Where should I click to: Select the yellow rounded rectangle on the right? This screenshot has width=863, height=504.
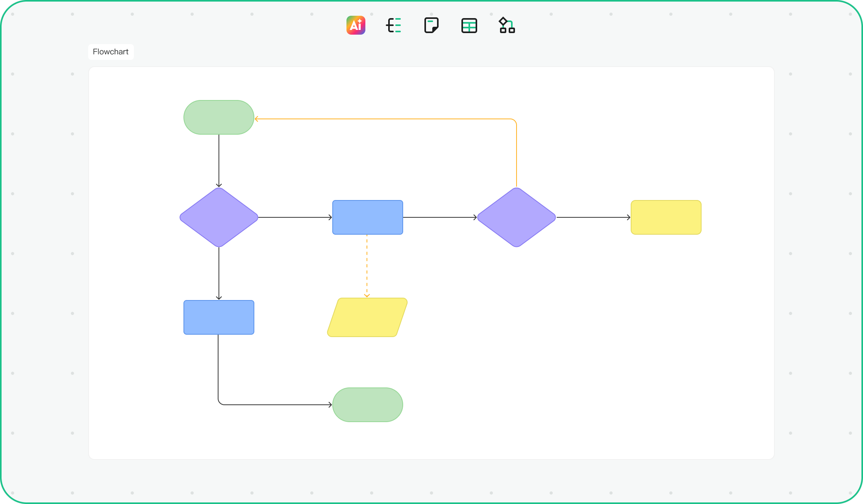click(x=666, y=217)
